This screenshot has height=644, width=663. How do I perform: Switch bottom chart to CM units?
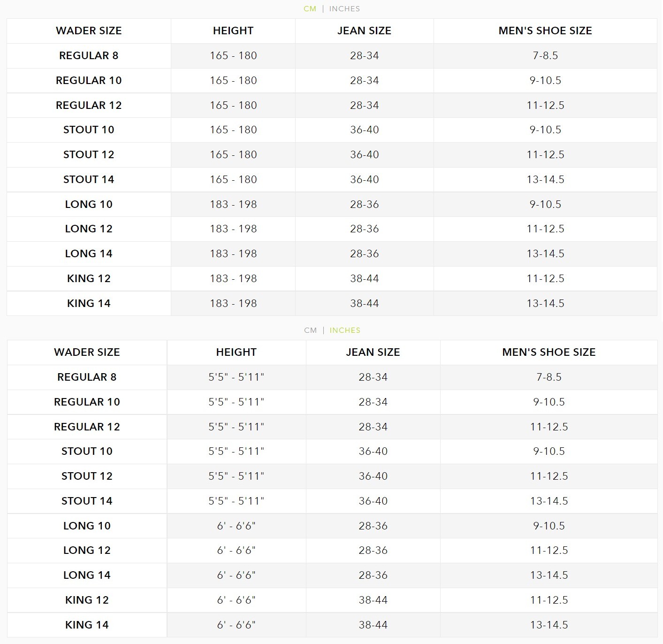(311, 330)
